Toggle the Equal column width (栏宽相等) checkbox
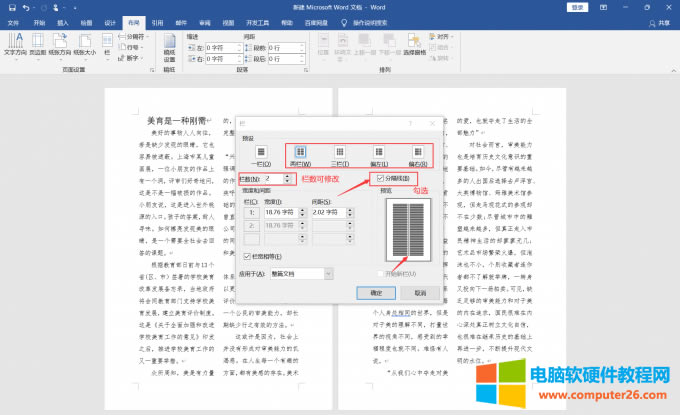 coord(247,257)
